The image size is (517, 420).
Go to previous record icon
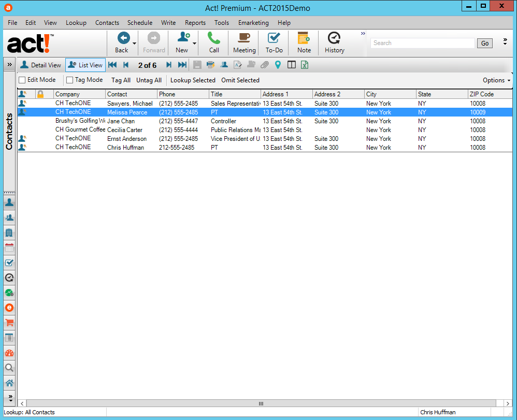tap(125, 65)
